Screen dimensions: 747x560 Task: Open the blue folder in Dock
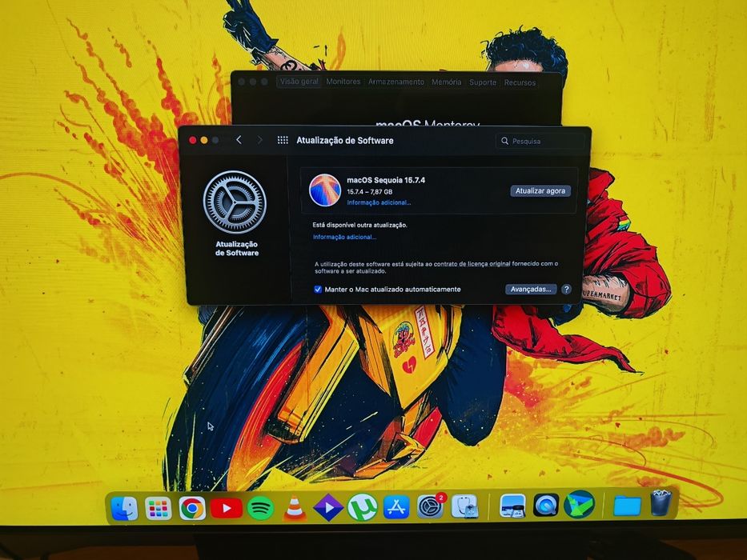627,506
